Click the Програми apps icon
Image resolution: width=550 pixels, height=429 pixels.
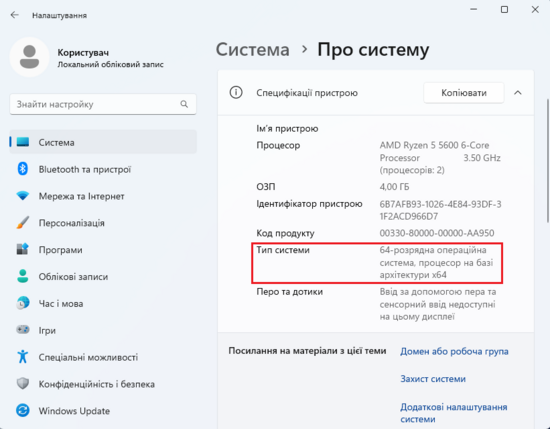tap(23, 249)
